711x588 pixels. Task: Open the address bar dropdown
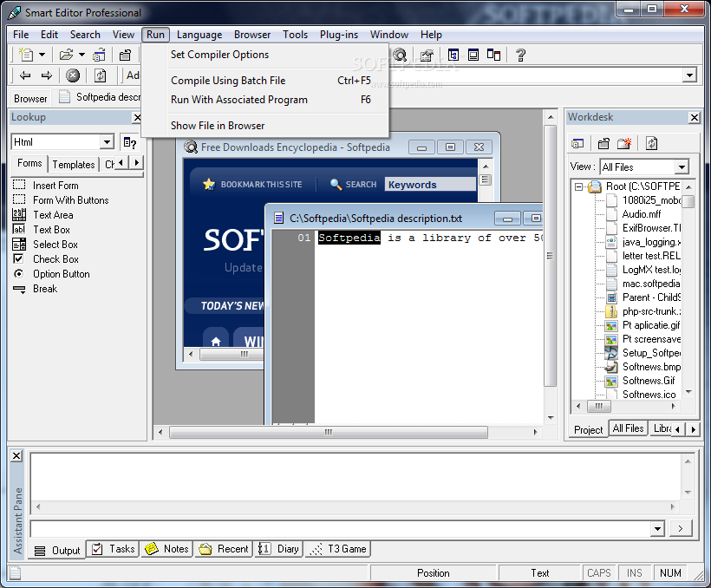[689, 75]
